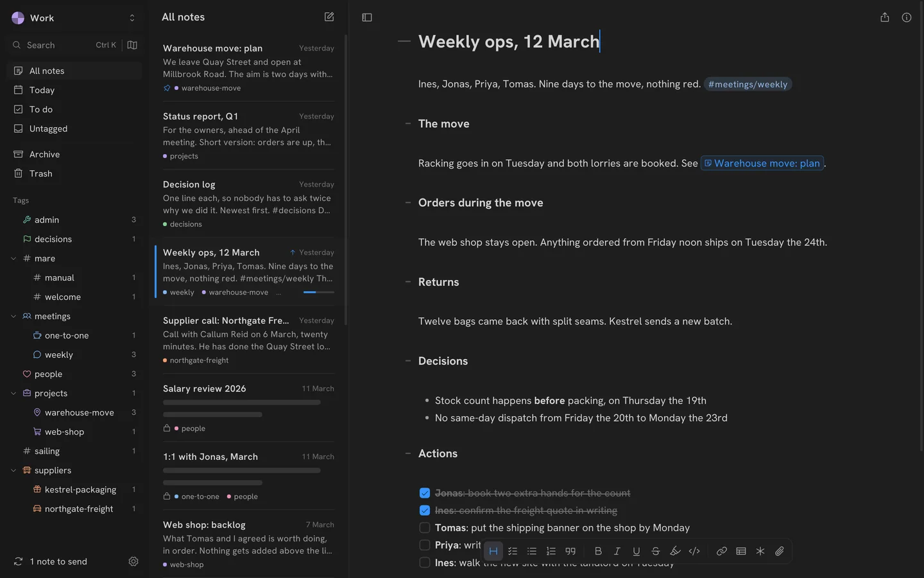
Task: Collapse the suppliers tag group
Action: click(13, 470)
